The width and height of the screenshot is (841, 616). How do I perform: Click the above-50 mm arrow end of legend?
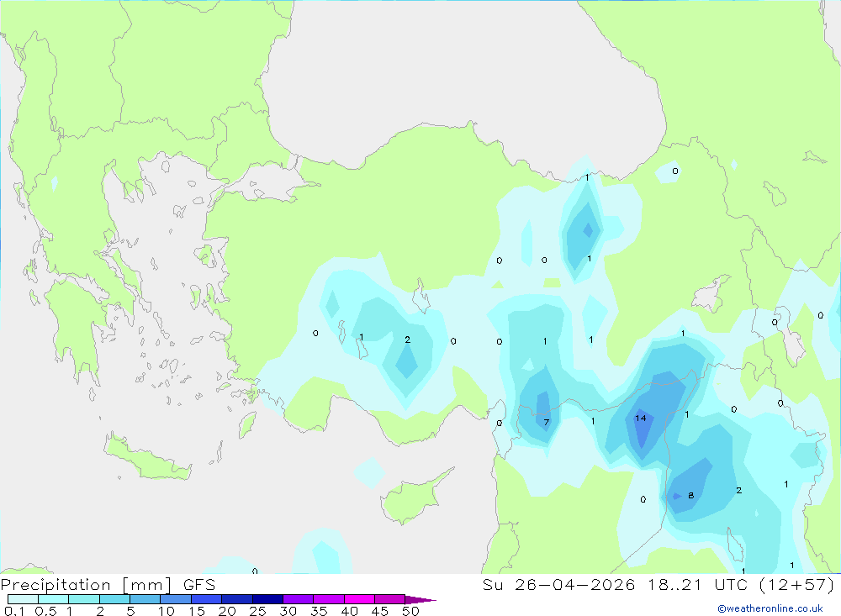(x=420, y=599)
